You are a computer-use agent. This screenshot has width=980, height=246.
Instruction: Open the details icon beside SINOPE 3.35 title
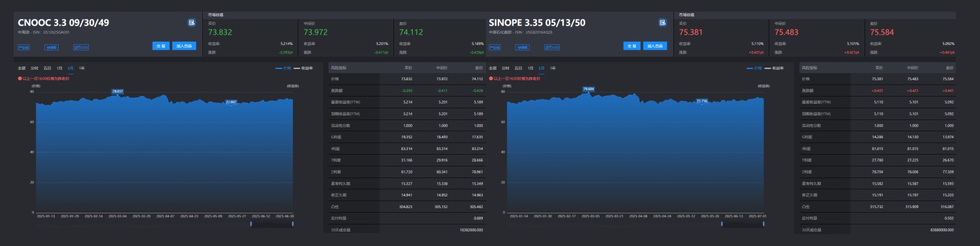tap(663, 23)
